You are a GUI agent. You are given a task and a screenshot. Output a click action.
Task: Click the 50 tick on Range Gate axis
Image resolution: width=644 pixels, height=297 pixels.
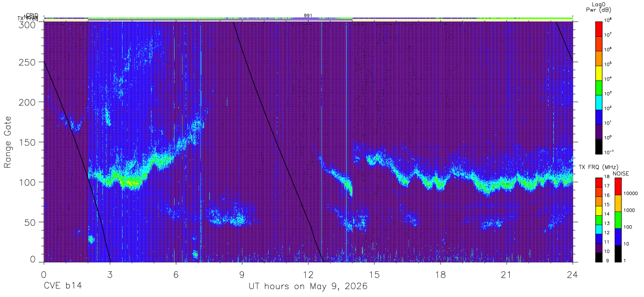tap(30, 222)
